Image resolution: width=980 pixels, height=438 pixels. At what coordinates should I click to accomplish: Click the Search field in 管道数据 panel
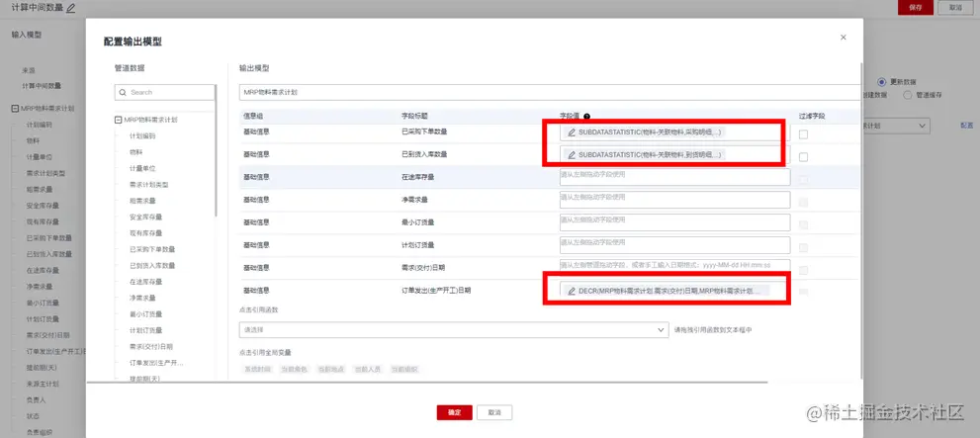(x=165, y=93)
